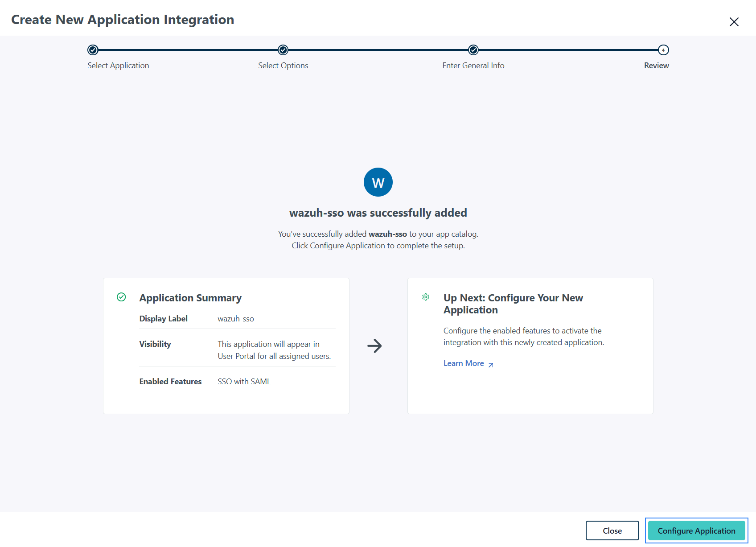
Task: Click the Enter General Info step checkmark
Action: point(473,50)
